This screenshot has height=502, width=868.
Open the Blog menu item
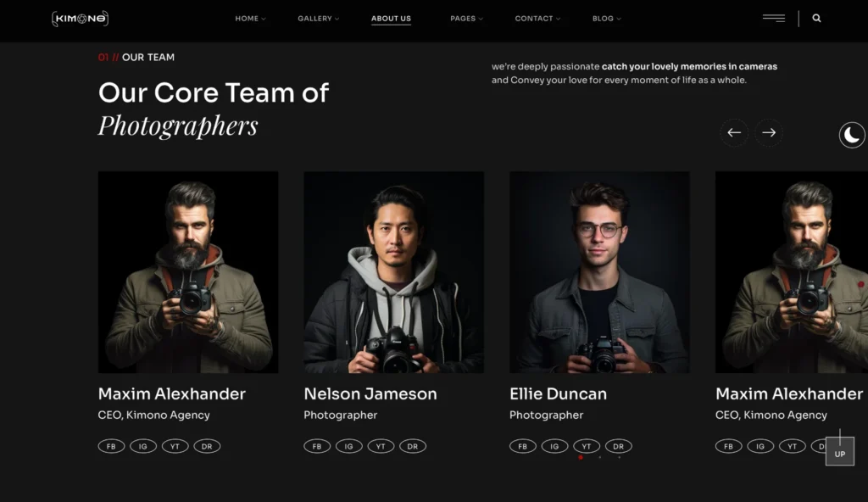point(606,19)
